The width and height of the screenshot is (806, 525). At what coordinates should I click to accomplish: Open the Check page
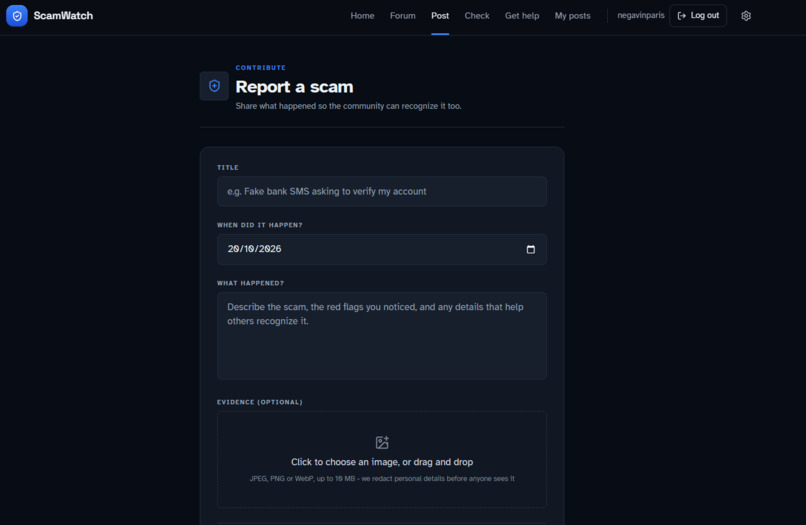click(477, 16)
